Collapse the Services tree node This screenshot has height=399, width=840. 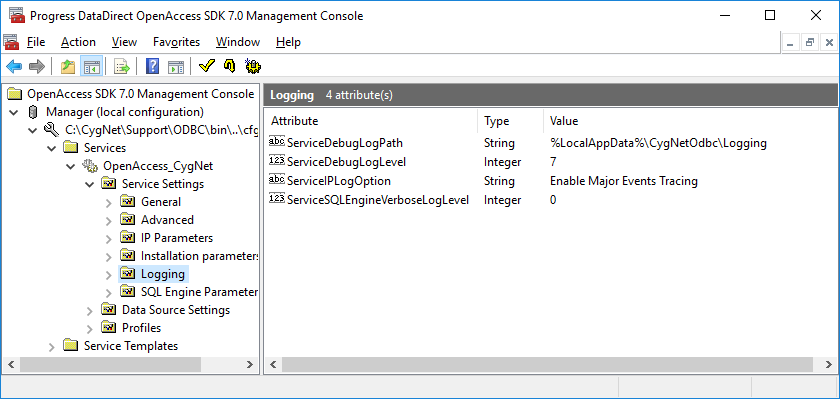coord(51,148)
